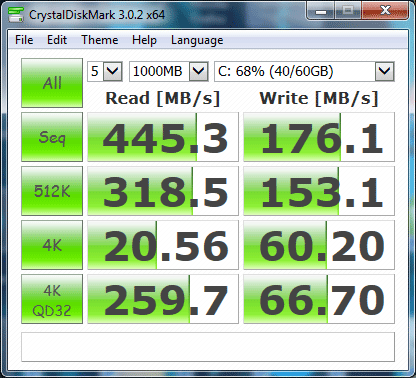Open the Language menu
Image resolution: width=416 pixels, height=378 pixels.
[x=197, y=40]
